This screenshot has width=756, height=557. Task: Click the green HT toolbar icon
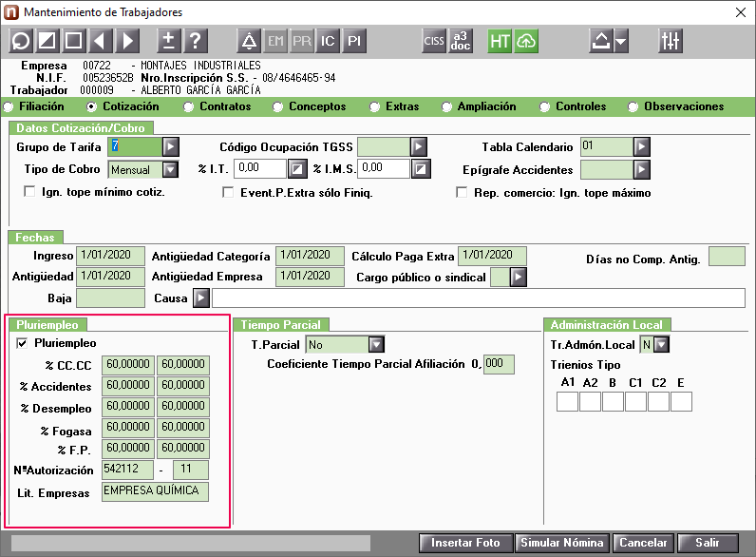[500, 41]
